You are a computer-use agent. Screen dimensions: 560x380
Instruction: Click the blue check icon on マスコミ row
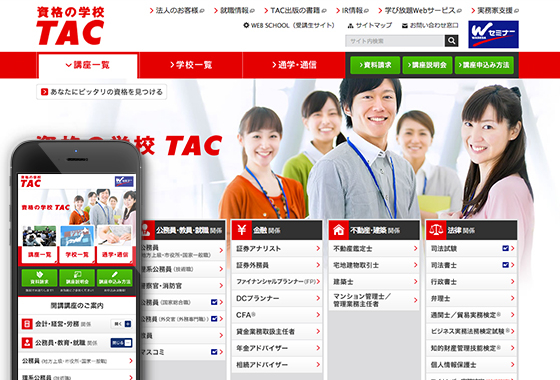[x=214, y=352]
